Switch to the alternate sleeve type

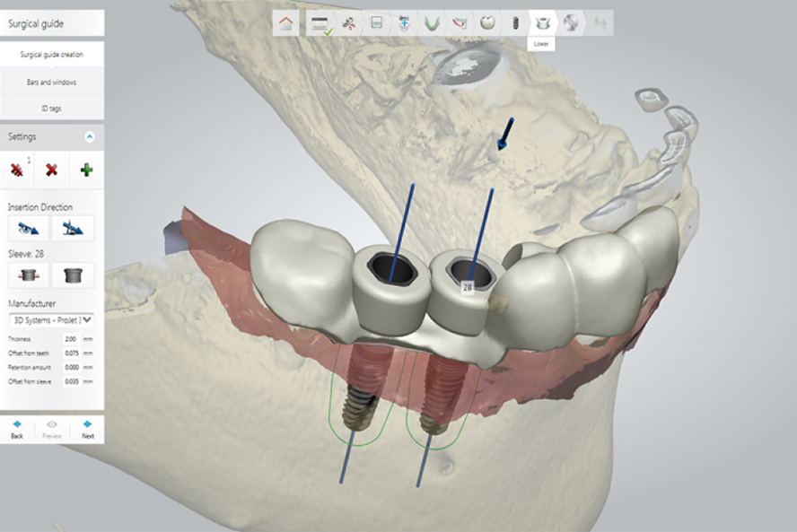74,275
